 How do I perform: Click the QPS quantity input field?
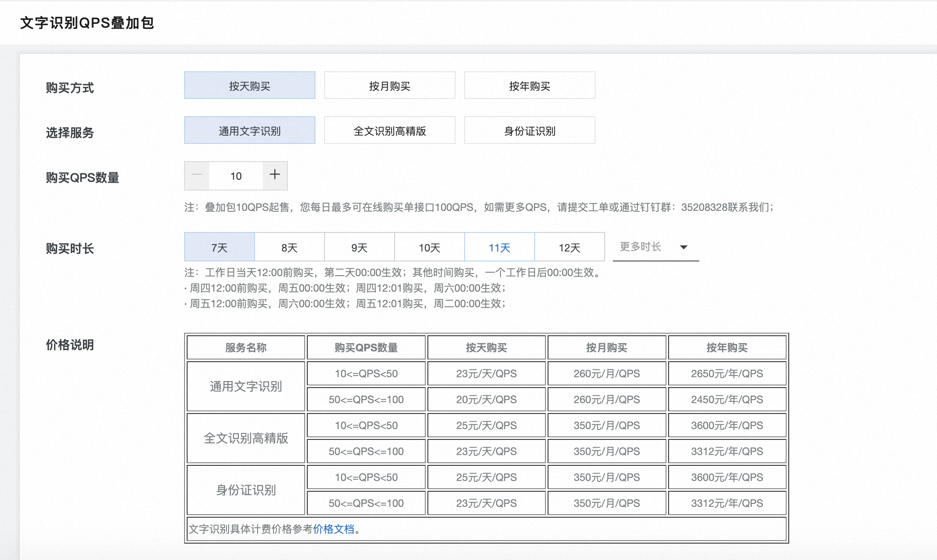point(236,176)
